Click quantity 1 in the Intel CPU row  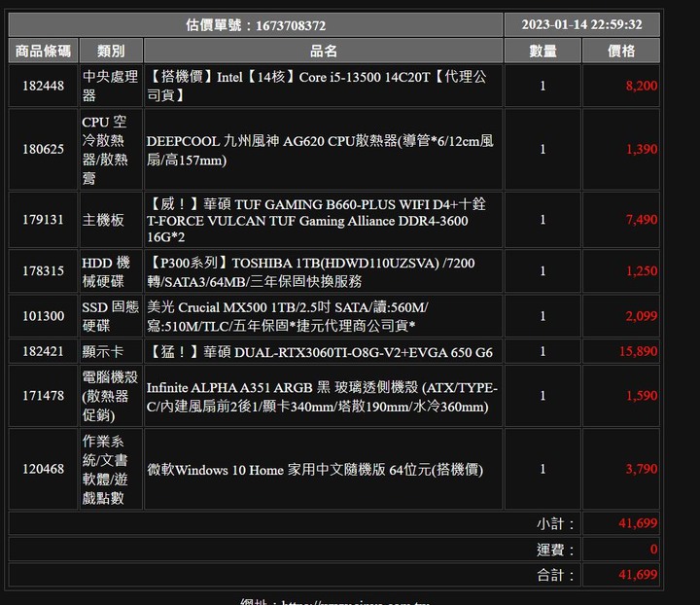click(x=542, y=86)
